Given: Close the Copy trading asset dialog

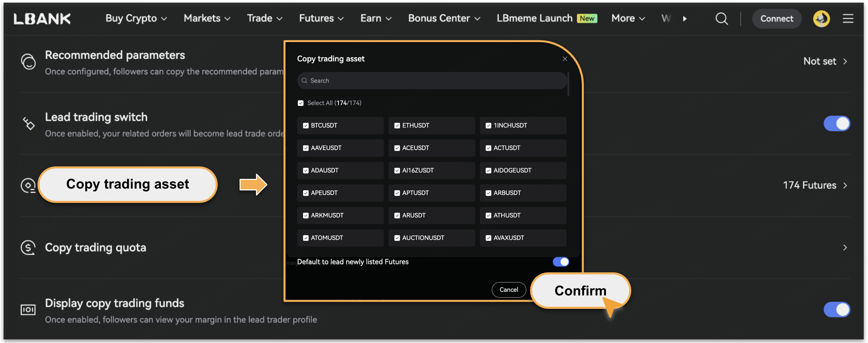Looking at the screenshot, I should (x=565, y=59).
